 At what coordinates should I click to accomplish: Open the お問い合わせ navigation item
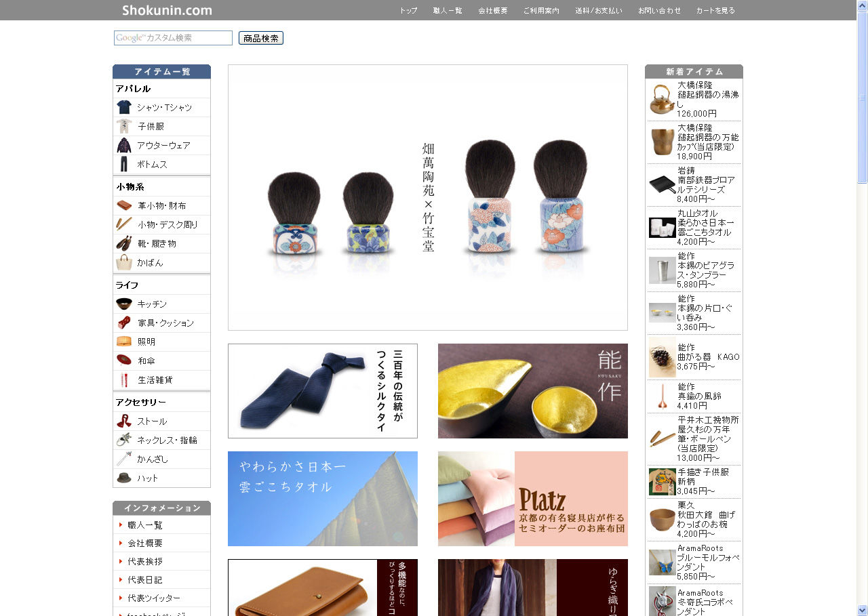point(660,11)
